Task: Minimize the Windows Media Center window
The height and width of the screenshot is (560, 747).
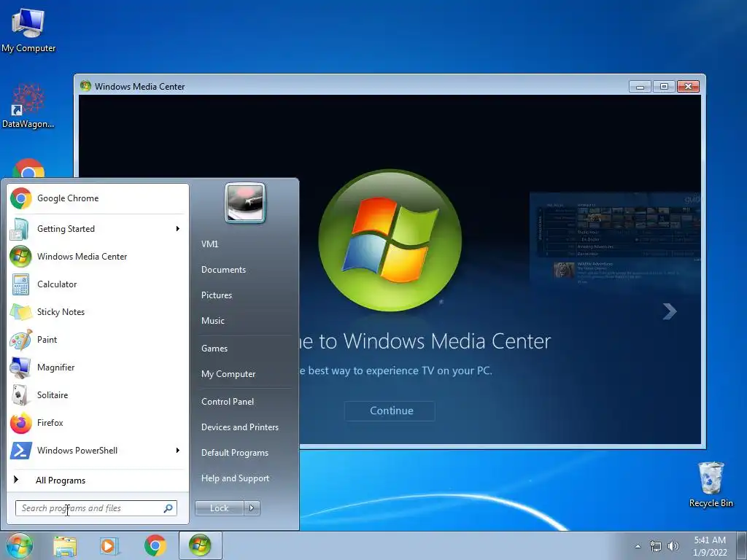Action: 640,86
